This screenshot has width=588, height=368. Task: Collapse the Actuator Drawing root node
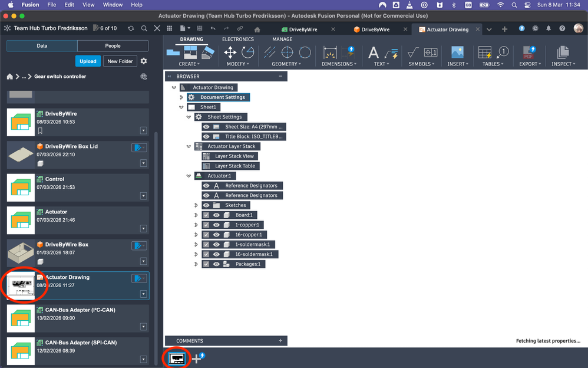(174, 87)
